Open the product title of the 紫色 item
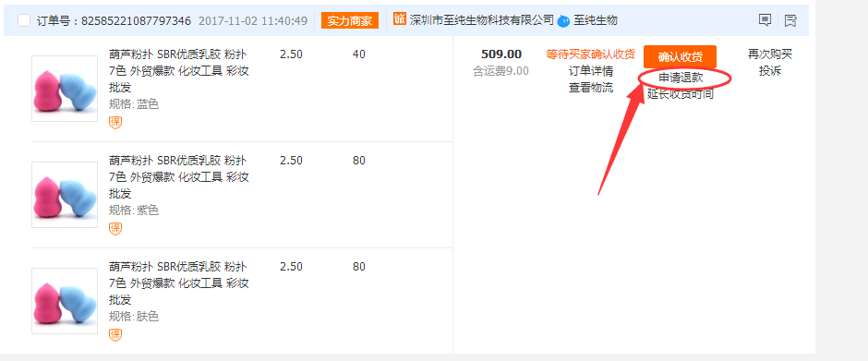Viewport: 868px width, 361px height. pos(179,177)
